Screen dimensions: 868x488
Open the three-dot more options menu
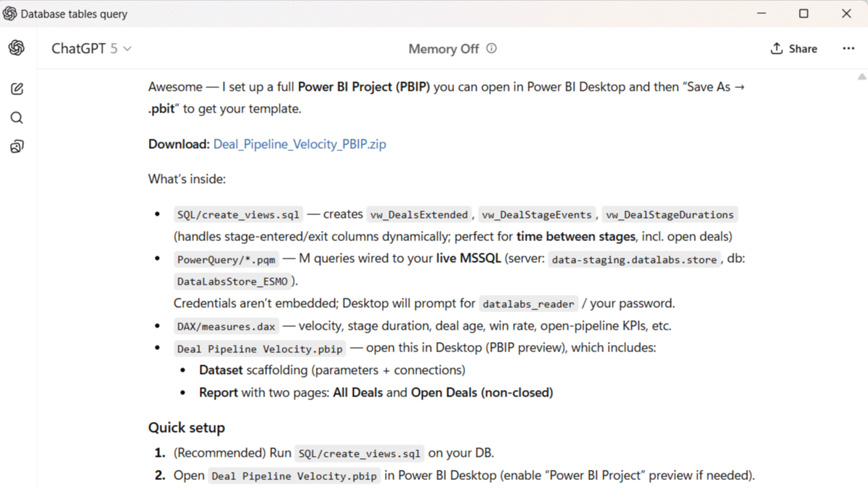848,49
